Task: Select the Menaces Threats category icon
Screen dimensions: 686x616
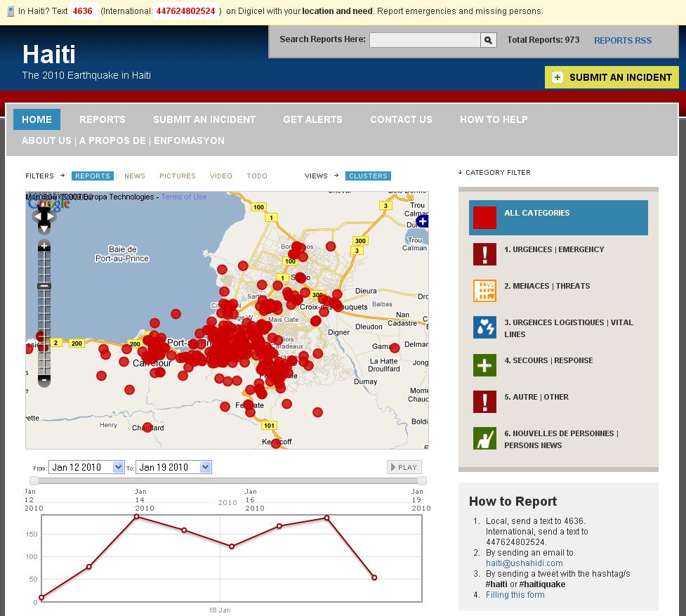Action: click(x=484, y=291)
